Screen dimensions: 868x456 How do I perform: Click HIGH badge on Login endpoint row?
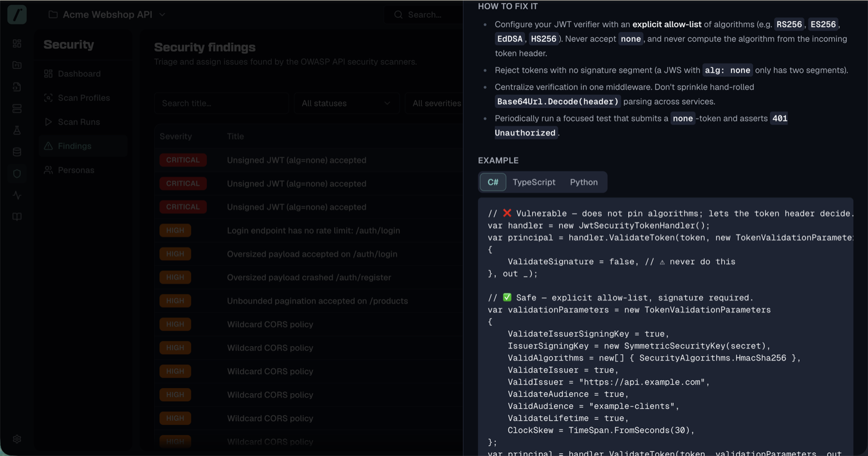pyautogui.click(x=175, y=230)
